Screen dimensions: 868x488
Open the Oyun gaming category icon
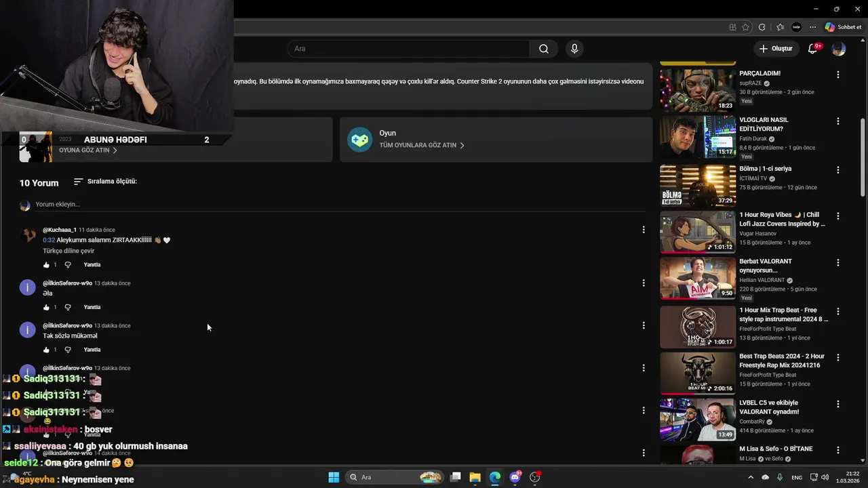coord(359,140)
